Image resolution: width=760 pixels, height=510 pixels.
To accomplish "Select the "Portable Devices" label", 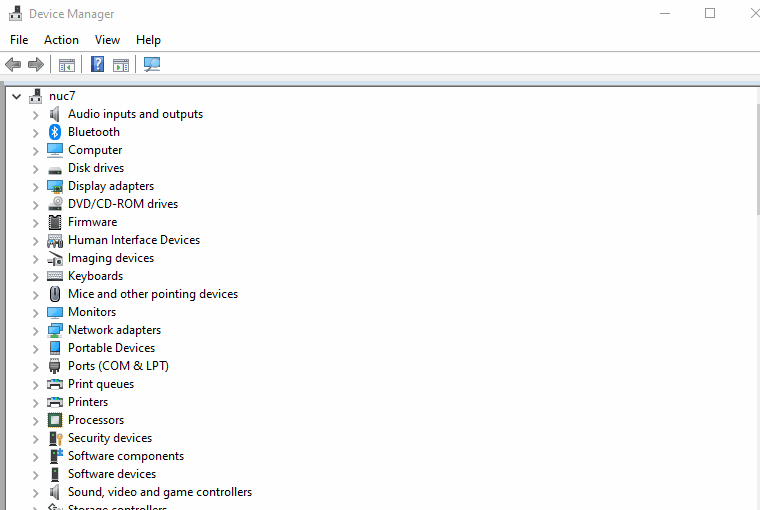I will tap(111, 348).
